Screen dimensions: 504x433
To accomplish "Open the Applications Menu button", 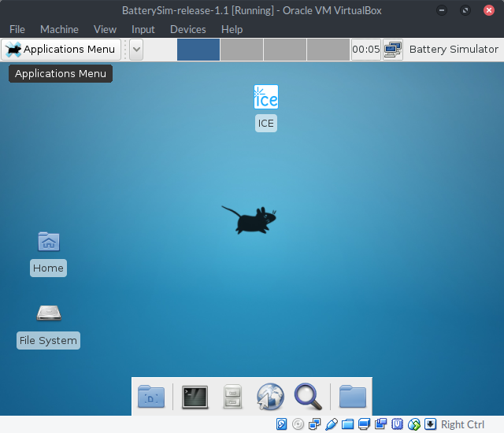I will coord(61,50).
